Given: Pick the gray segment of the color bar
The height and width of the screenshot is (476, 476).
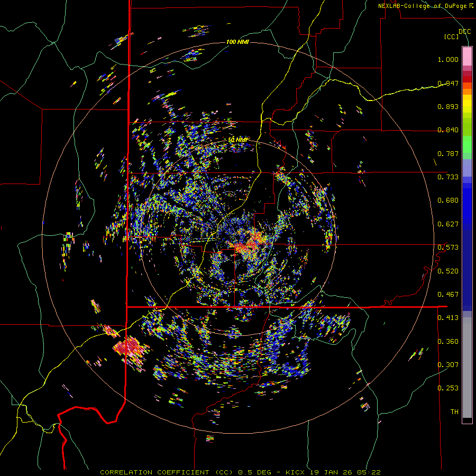Looking at the screenshot, I should coord(467,368).
